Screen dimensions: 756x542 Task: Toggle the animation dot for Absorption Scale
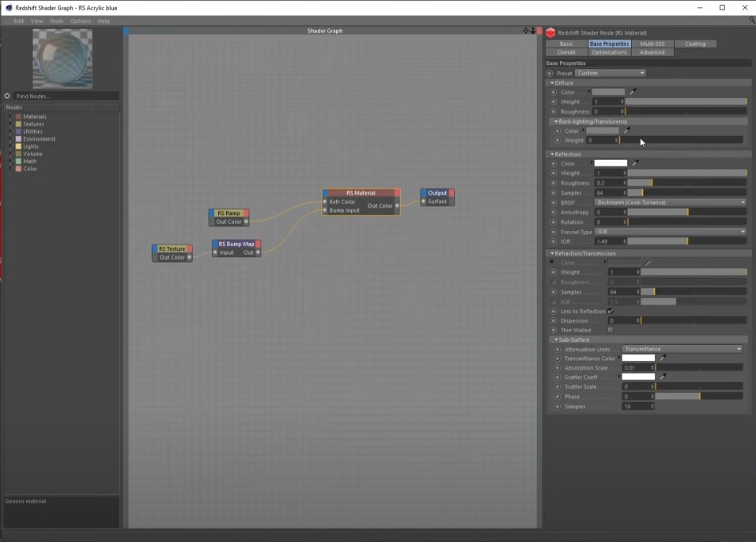pyautogui.click(x=558, y=367)
